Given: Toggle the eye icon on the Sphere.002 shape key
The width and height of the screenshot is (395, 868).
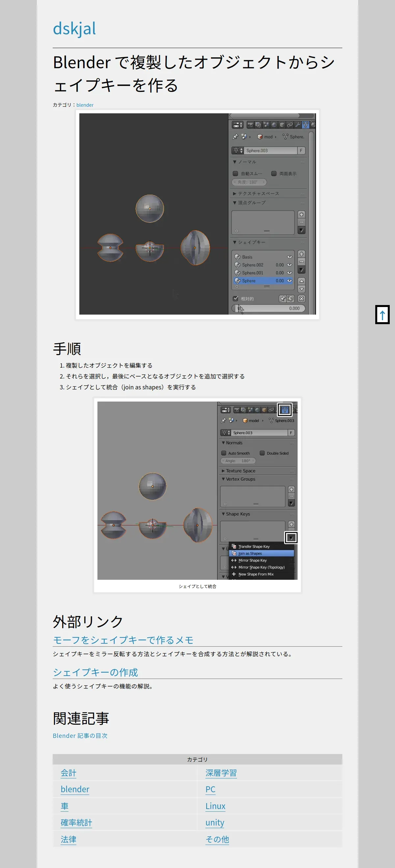Looking at the screenshot, I should pyautogui.click(x=290, y=265).
